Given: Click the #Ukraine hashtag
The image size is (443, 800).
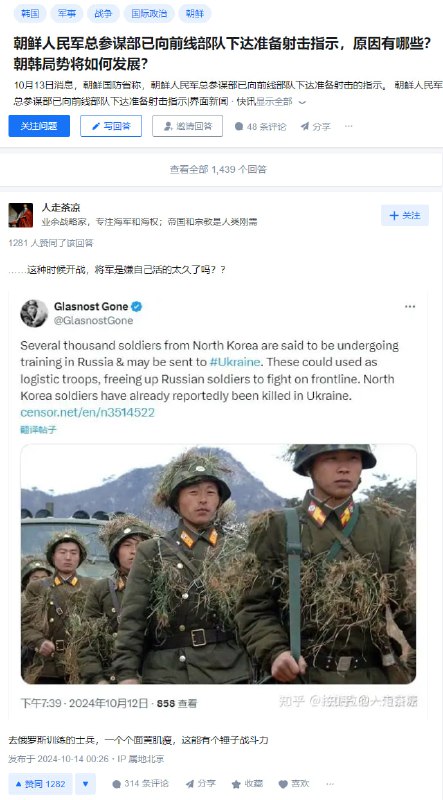Looking at the screenshot, I should (x=235, y=362).
